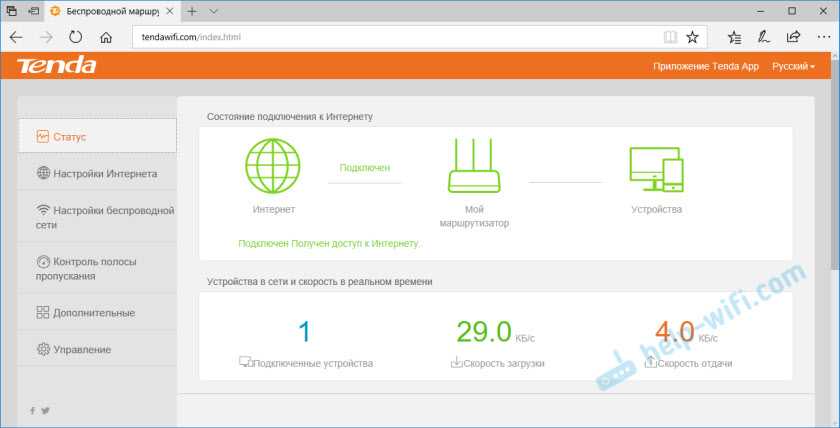Open the Управление sidebar item
Screen dimensions: 840x428
point(82,349)
